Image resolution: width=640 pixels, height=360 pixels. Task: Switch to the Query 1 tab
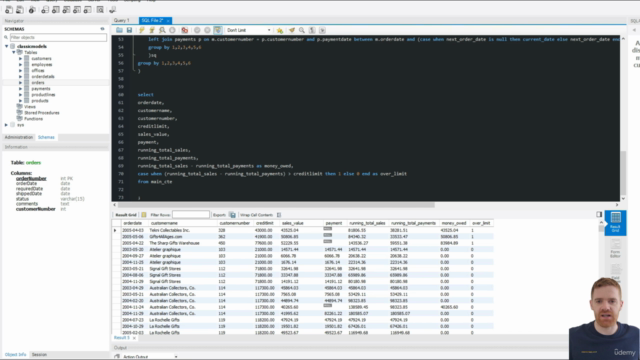[x=122, y=20]
